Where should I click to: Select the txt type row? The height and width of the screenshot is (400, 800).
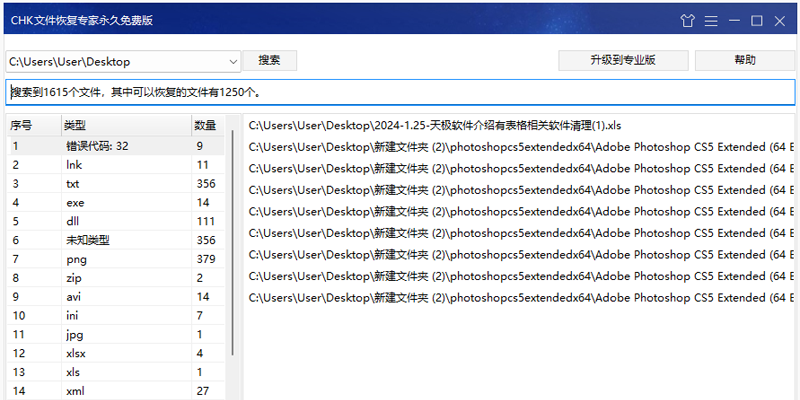coord(116,184)
